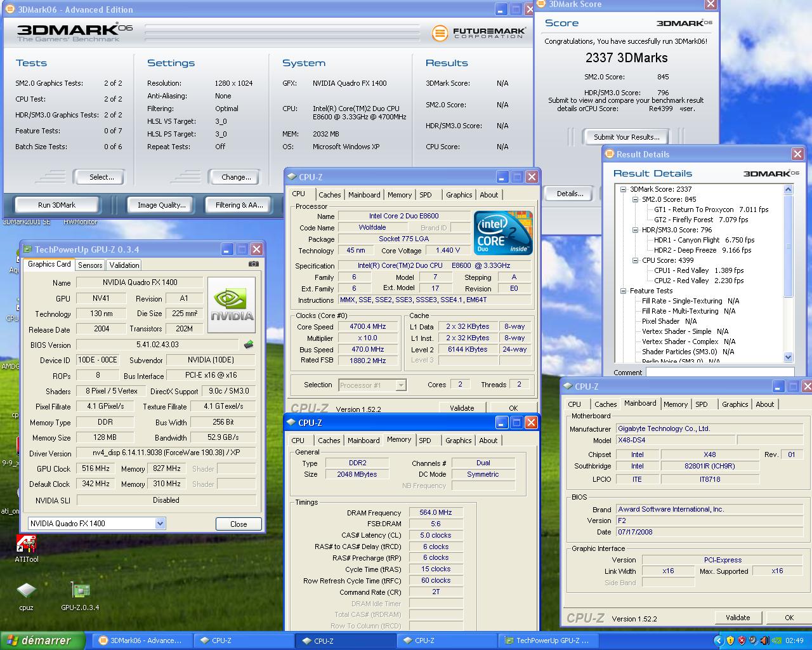Expand hidden tray icons with arrow
812x650 pixels.
[x=718, y=640]
